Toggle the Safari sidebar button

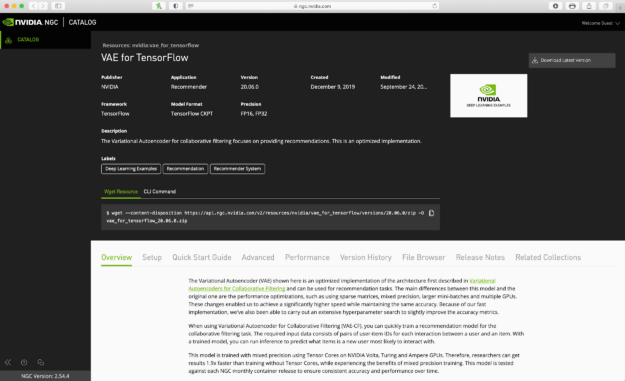pyautogui.click(x=58, y=6)
